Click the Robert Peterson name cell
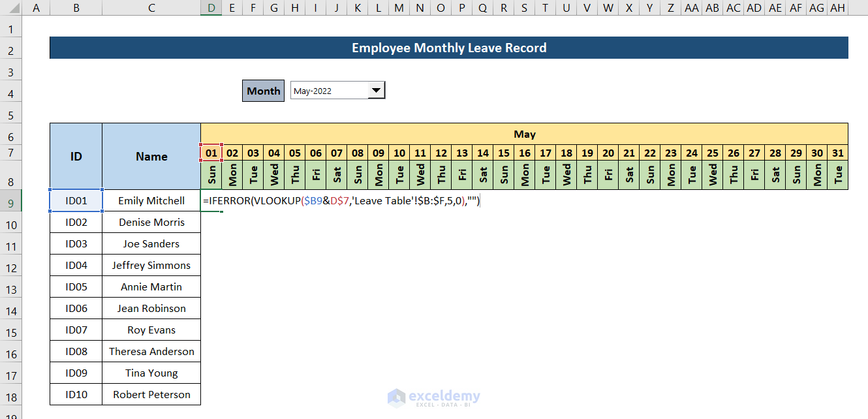This screenshot has width=868, height=419. point(151,395)
